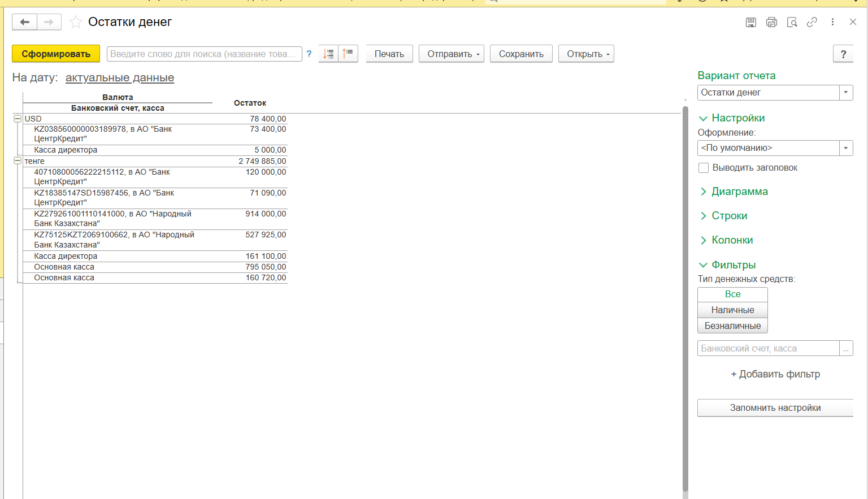Open the 'Вариант отчета' dropdown
The image size is (868, 499).
845,93
